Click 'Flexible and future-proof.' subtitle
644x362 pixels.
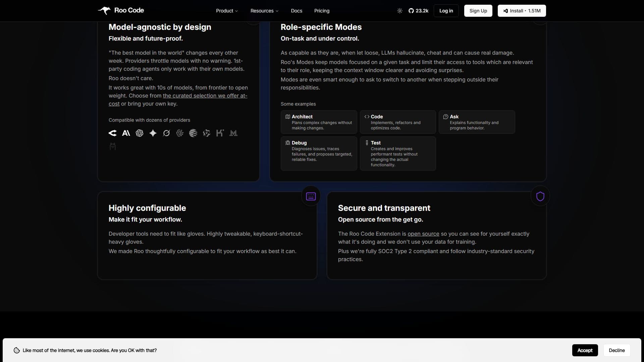146,39
